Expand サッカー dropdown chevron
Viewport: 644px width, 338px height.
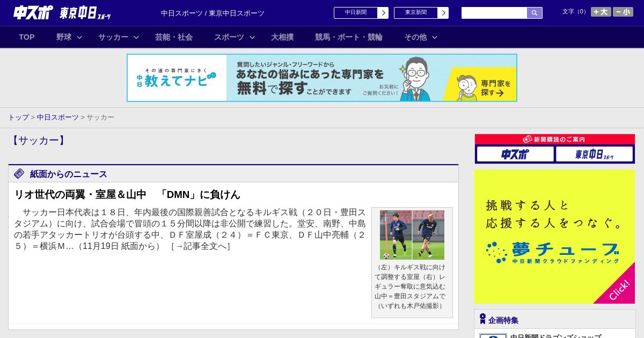click(x=136, y=37)
